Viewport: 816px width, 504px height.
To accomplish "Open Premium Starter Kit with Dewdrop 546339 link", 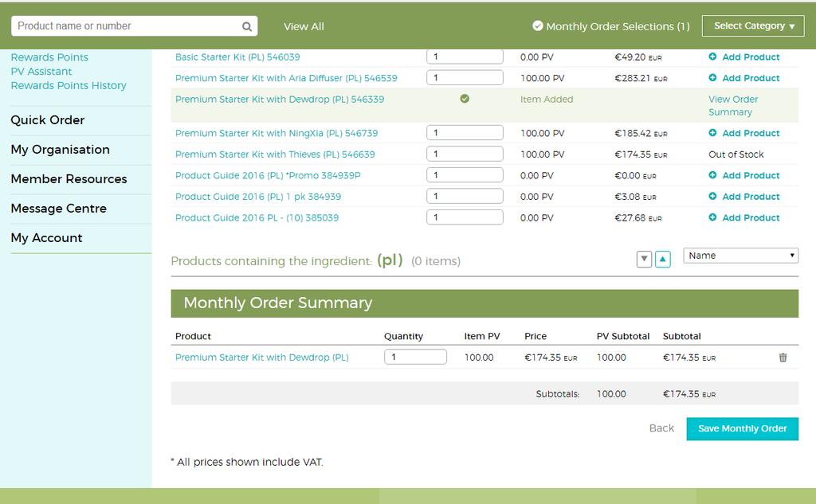I will click(280, 100).
